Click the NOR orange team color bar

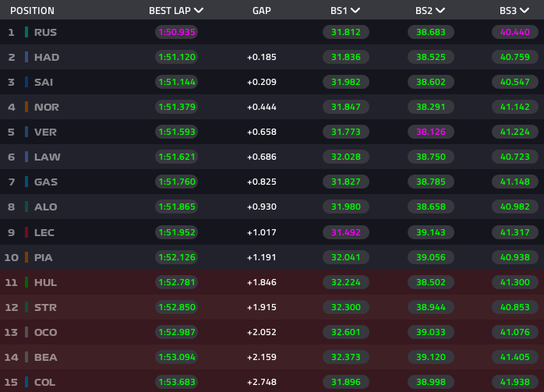pos(26,107)
